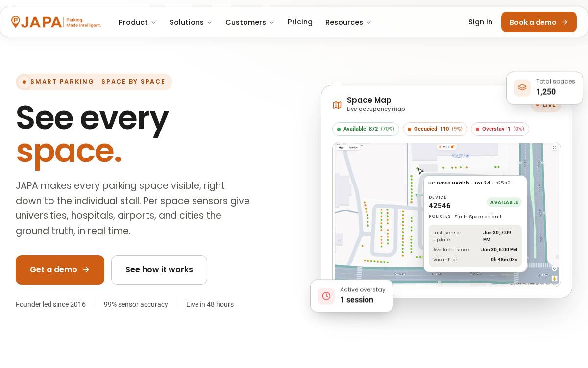The image size is (588, 368).
Task: Click Founder led since 2016 text
Action: coord(50,304)
